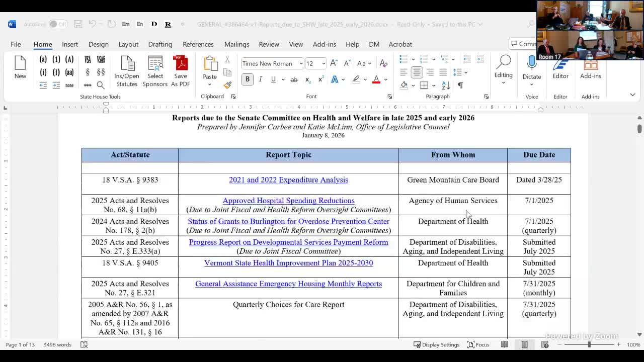Toggle Show/Hide paragraph marks
644x362 pixels.
(x=460, y=85)
